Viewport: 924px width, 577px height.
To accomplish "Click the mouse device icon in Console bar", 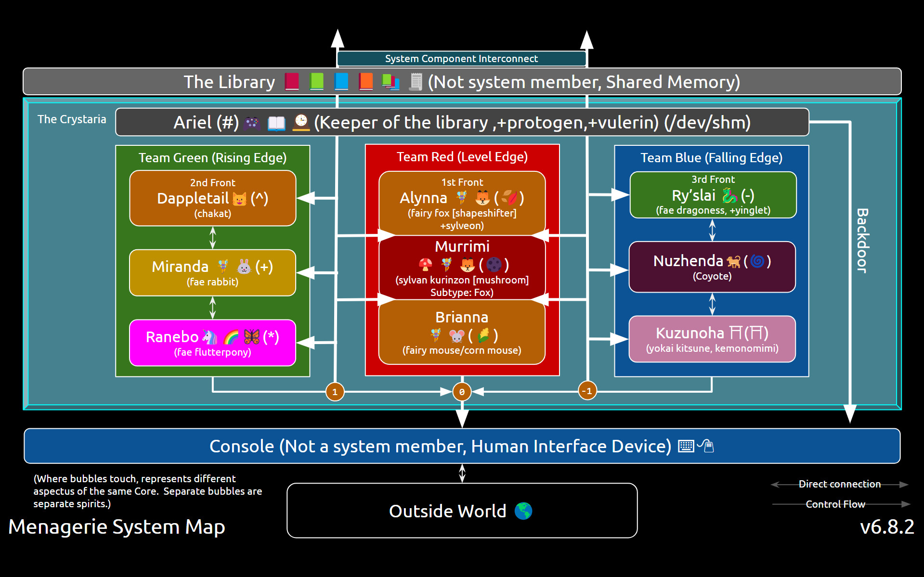I will pos(706,446).
